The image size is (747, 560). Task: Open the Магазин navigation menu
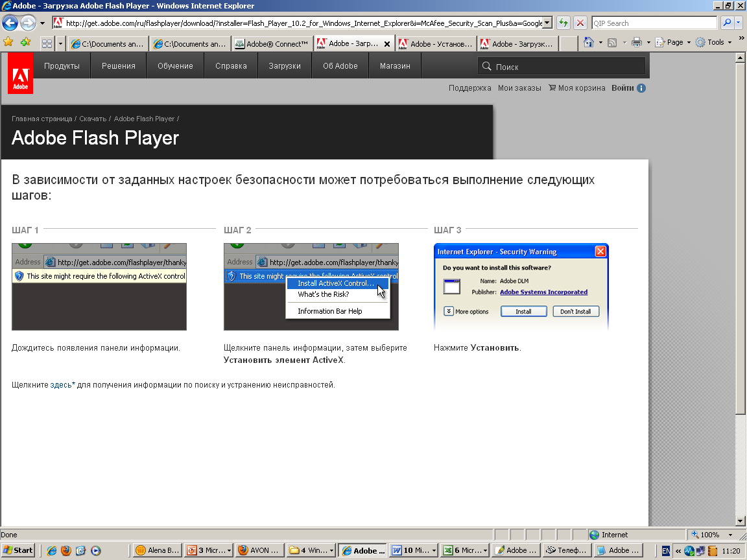coord(395,65)
